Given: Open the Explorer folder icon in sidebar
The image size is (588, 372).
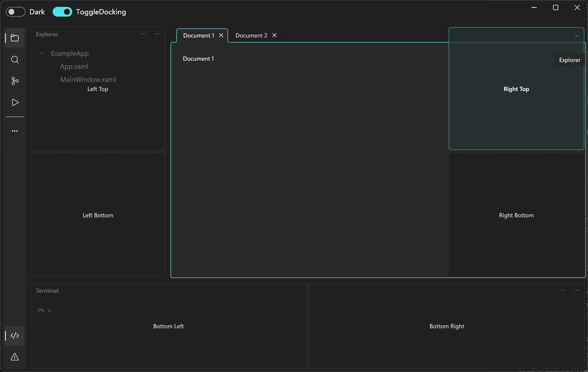Looking at the screenshot, I should 15,38.
